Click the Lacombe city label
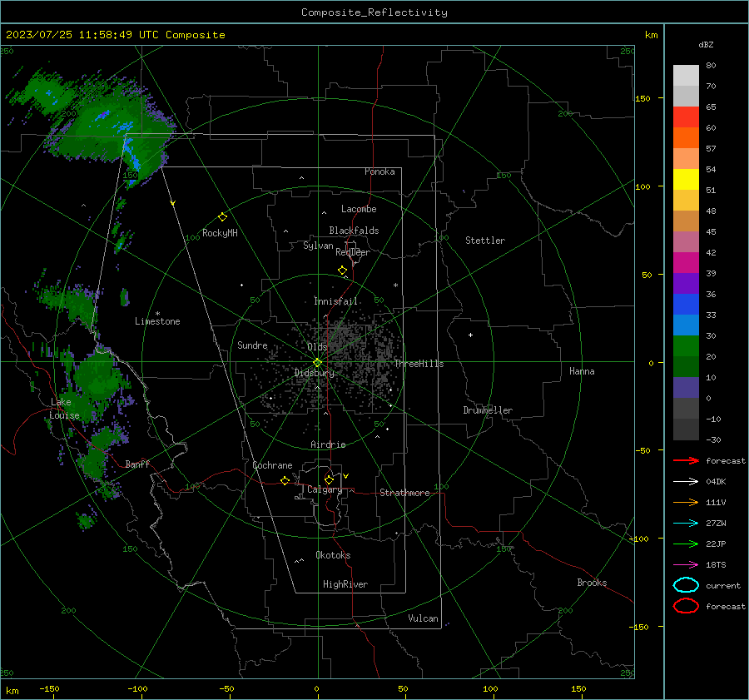The image size is (749, 700). pos(359,209)
